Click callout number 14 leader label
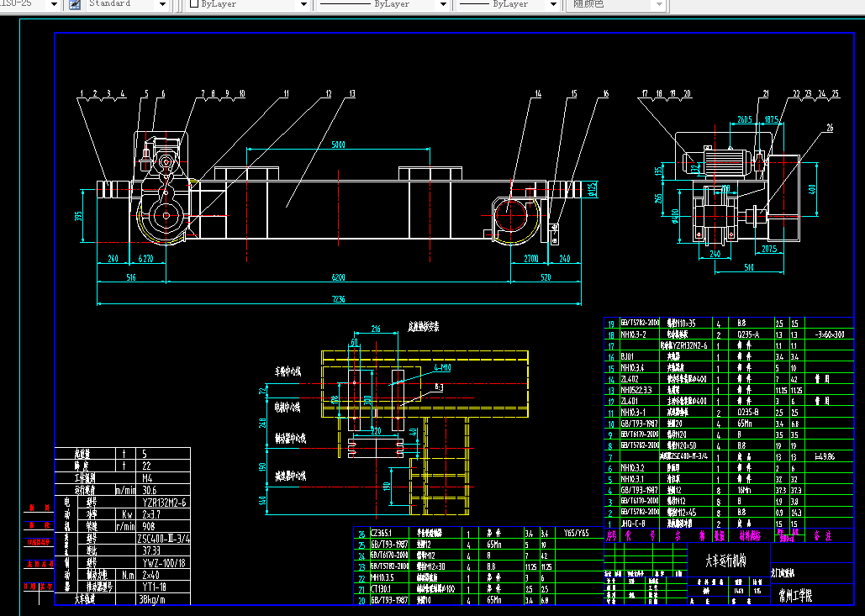Screen dimensions: 865x616 click(538, 94)
